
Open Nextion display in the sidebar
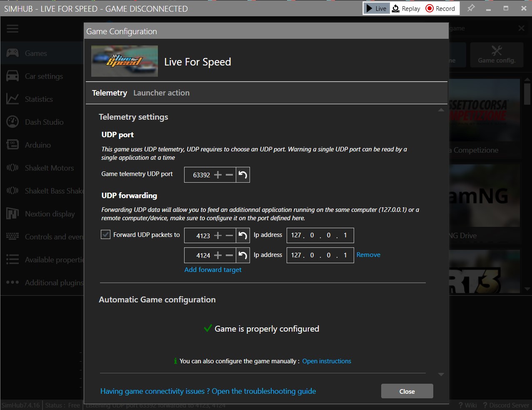pyautogui.click(x=42, y=214)
